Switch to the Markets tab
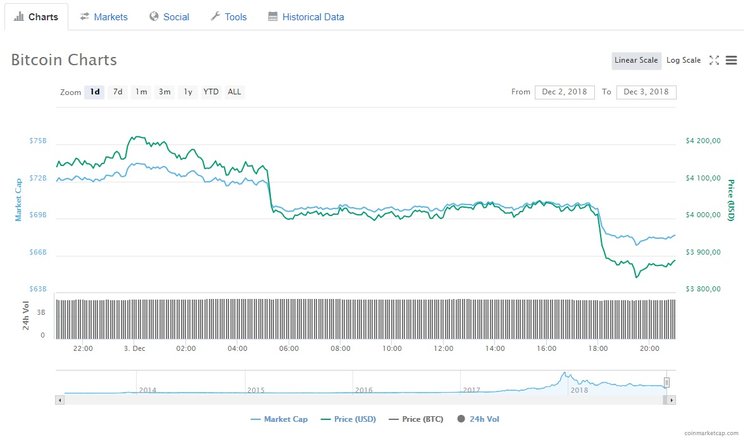This screenshot has width=750, height=444. point(104,17)
